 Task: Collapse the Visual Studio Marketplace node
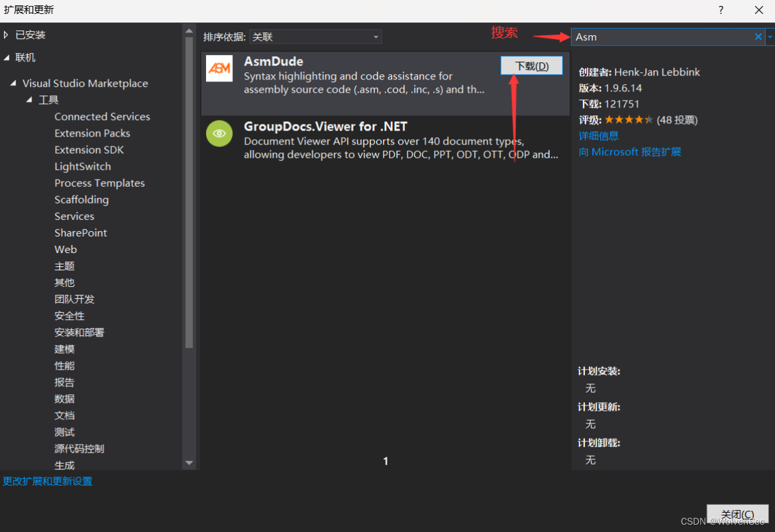coord(13,83)
